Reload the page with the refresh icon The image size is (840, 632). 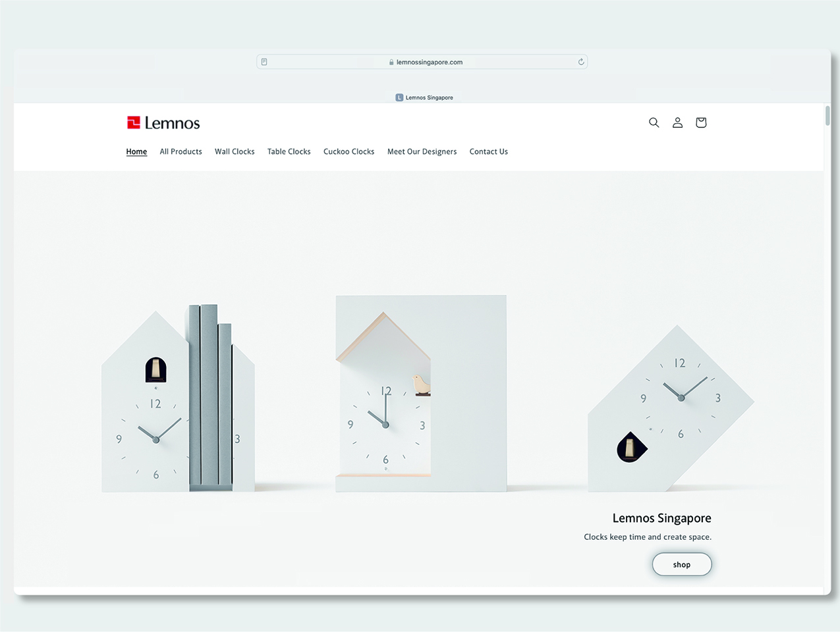[581, 62]
